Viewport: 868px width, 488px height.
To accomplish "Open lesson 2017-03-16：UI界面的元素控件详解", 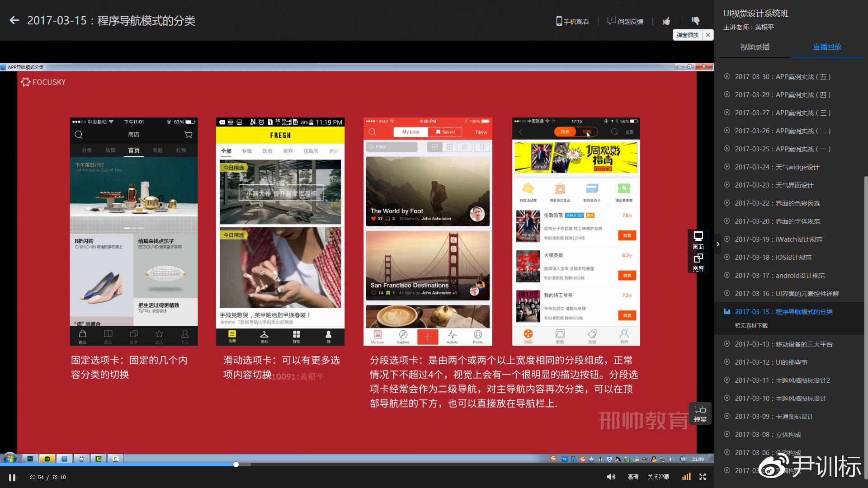I will click(x=787, y=294).
